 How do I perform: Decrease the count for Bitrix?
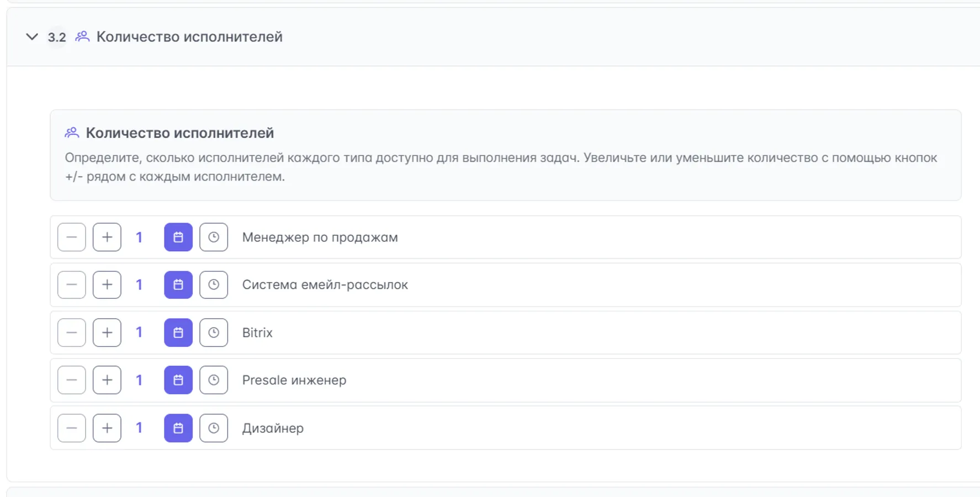point(71,332)
